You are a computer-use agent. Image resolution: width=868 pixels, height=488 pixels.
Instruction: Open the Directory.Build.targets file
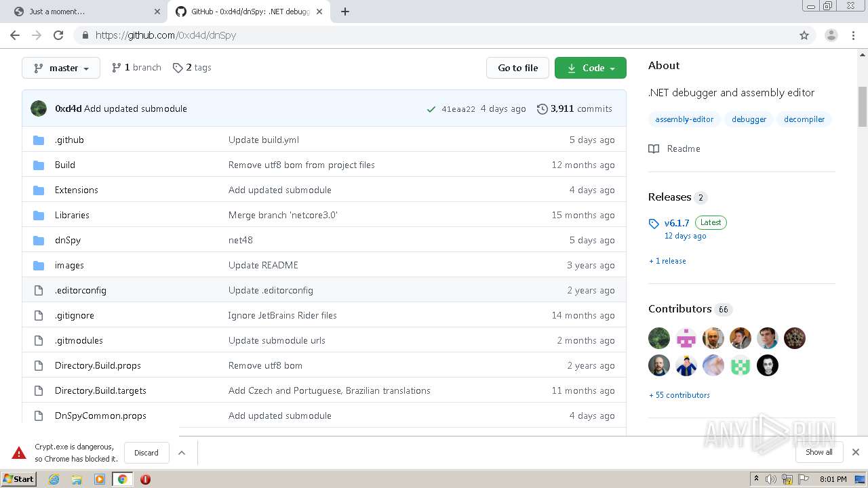(100, 390)
